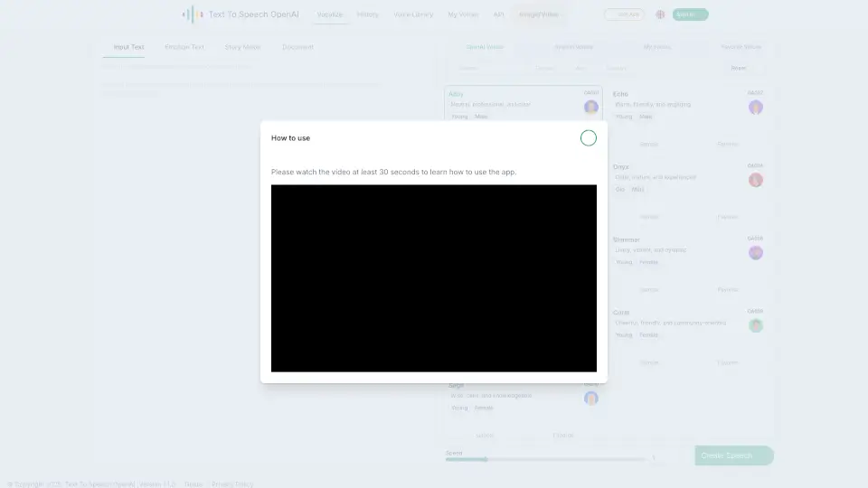The width and height of the screenshot is (868, 488).
Task: Play the tutorial video in the dialog
Action: pos(434,278)
